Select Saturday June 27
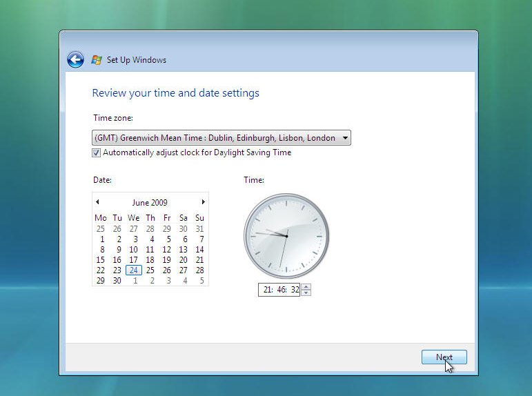Screen dimensions: 532x396 pos(184,270)
